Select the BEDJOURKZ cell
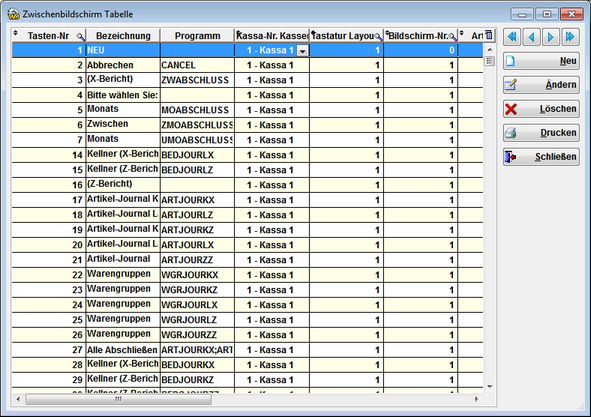 (x=197, y=380)
